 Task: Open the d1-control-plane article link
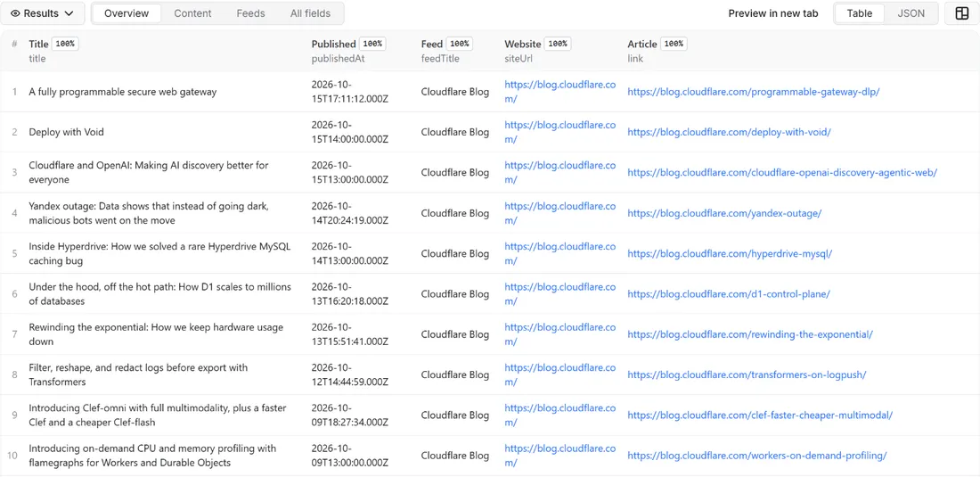(729, 294)
